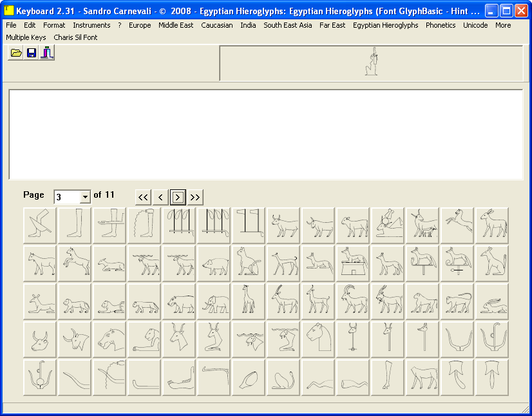
Task: Click the third toolbar icon beside save
Action: 47,53
